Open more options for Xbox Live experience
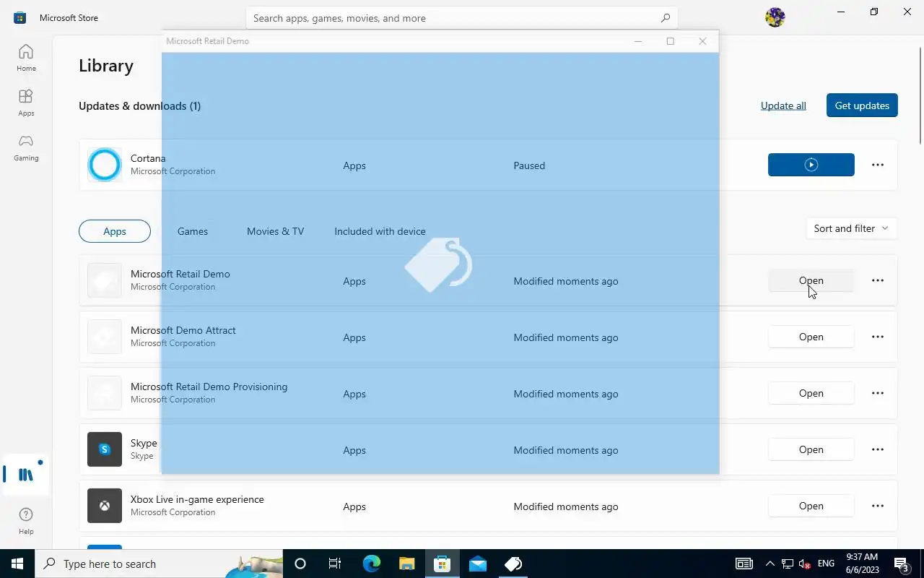Viewport: 924px width, 578px height. point(878,506)
